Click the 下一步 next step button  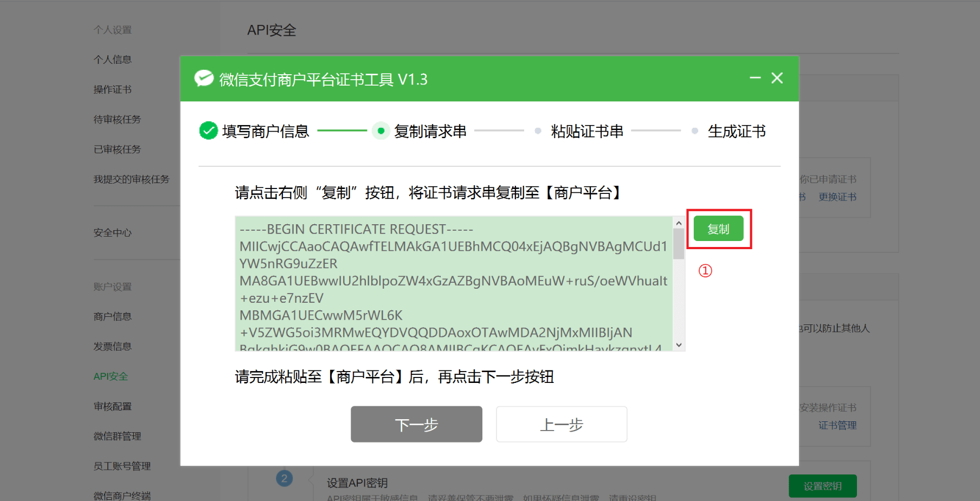416,425
